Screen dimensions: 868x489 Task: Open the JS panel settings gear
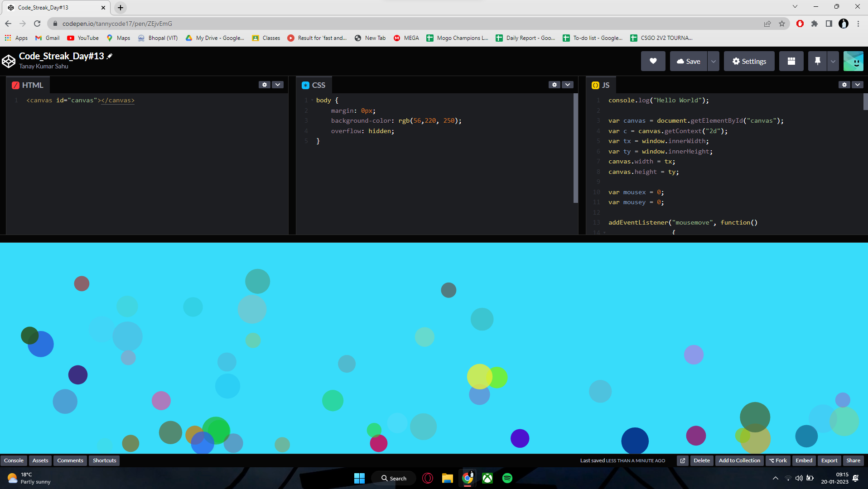(x=844, y=85)
